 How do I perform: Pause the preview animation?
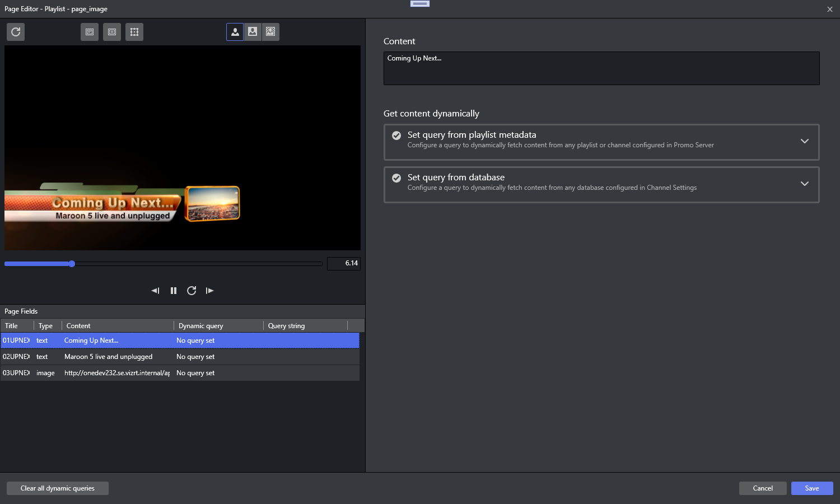[174, 291]
